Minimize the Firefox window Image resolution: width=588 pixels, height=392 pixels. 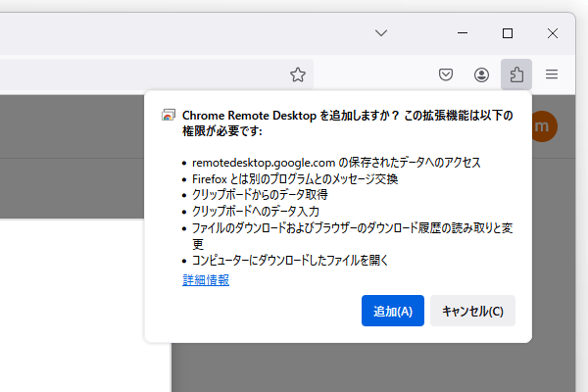point(463,33)
